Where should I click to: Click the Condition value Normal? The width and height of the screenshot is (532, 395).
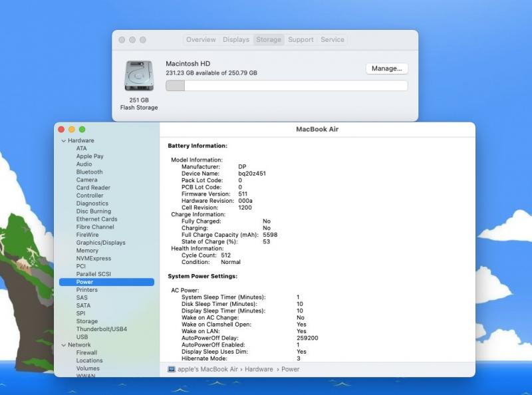click(x=231, y=262)
